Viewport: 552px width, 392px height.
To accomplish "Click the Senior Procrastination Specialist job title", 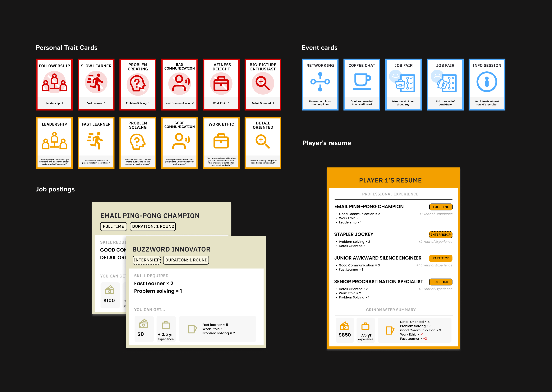I will click(379, 282).
